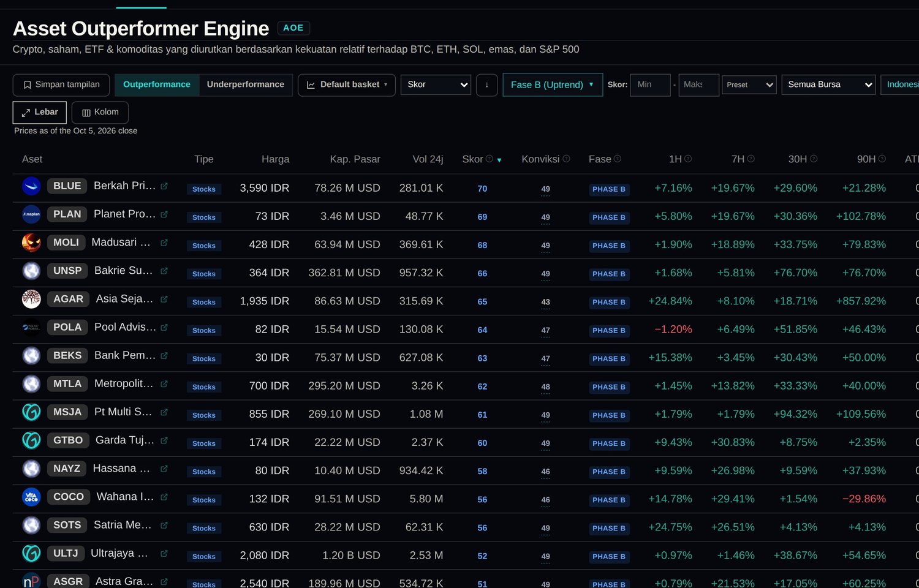Viewport: 919px width, 588px height.
Task: Sort table by Harga column header
Action: [275, 159]
